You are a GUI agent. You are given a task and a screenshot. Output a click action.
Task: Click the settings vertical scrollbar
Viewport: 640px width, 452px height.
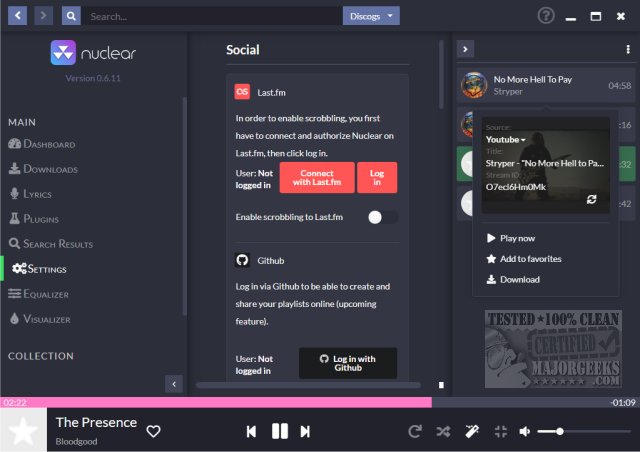[441, 74]
